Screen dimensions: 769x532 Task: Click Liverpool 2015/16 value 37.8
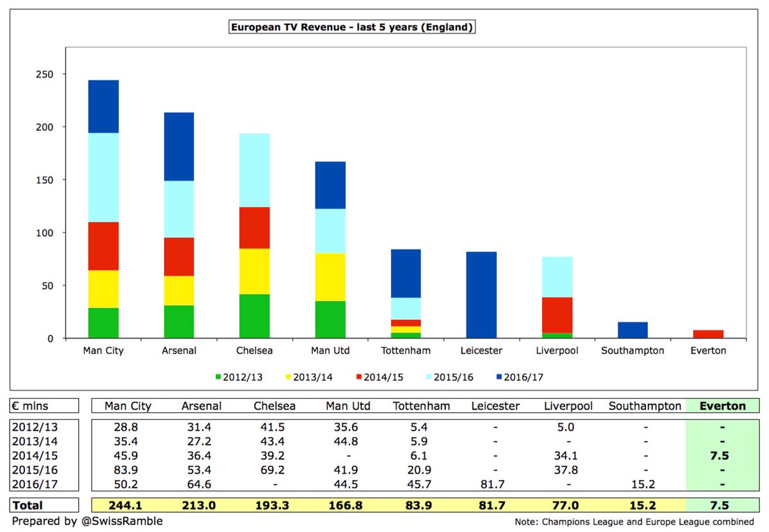565,469
